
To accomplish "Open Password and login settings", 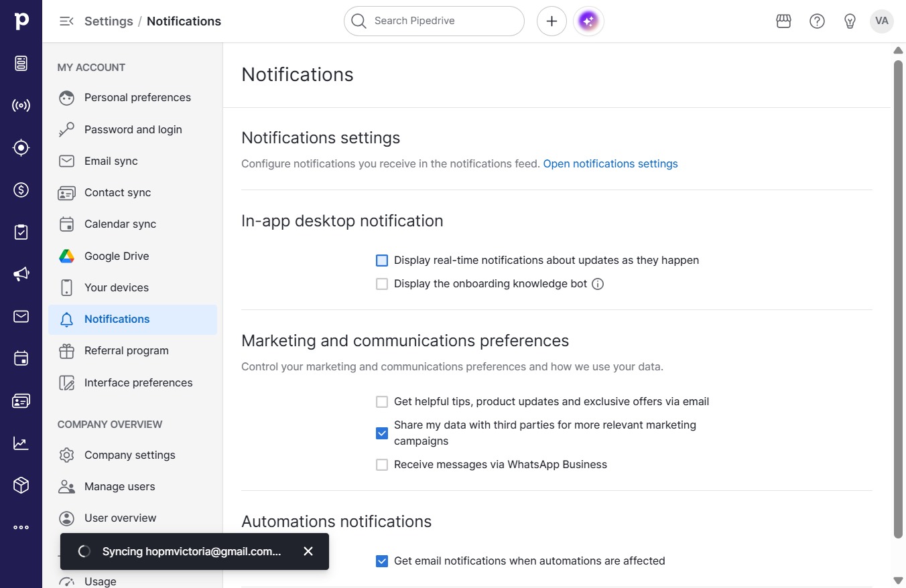I will point(133,130).
